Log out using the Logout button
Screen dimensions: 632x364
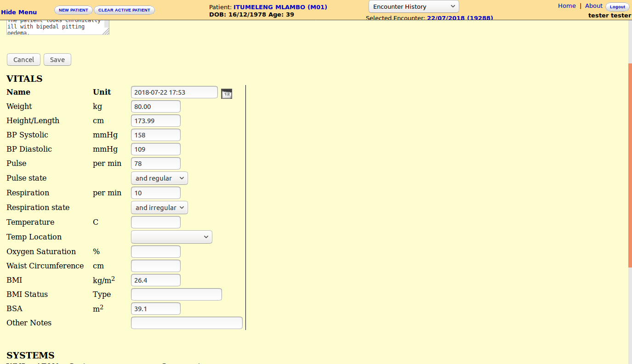617,7
